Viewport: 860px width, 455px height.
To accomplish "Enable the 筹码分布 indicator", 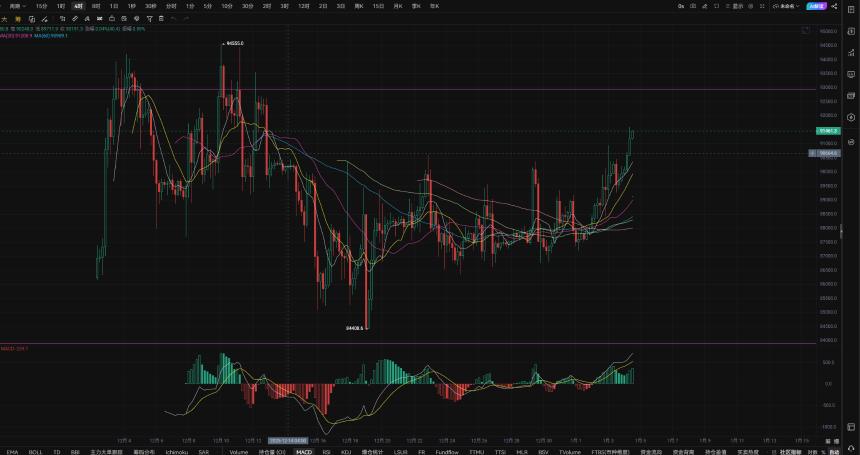I will pos(145,452).
